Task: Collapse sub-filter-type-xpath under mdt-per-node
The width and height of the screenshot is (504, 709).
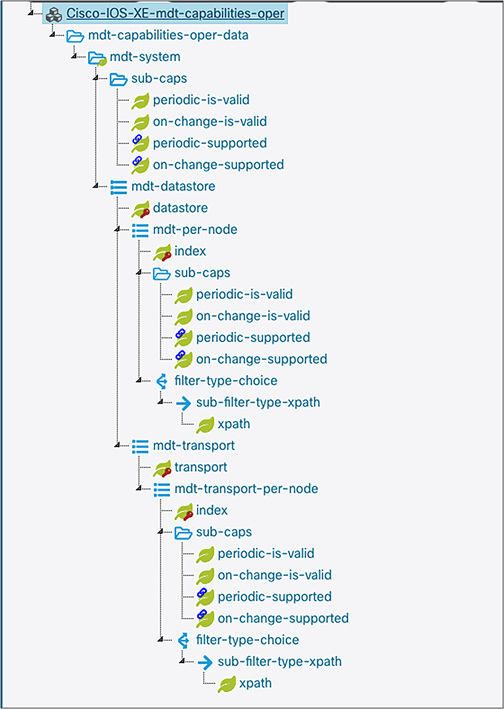Action: pyautogui.click(x=160, y=402)
